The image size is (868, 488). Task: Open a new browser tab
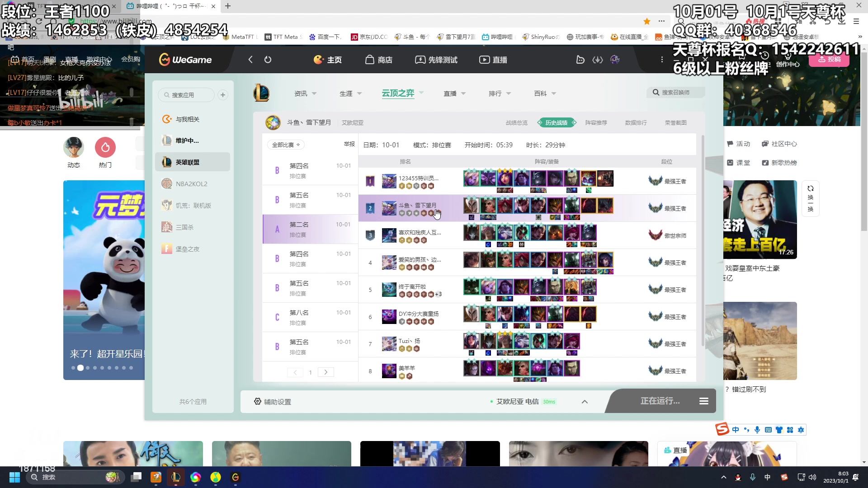coord(228,6)
